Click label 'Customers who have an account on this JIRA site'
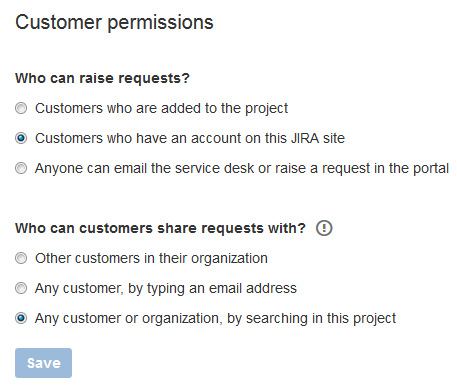The width and height of the screenshot is (457, 390). coord(190,138)
